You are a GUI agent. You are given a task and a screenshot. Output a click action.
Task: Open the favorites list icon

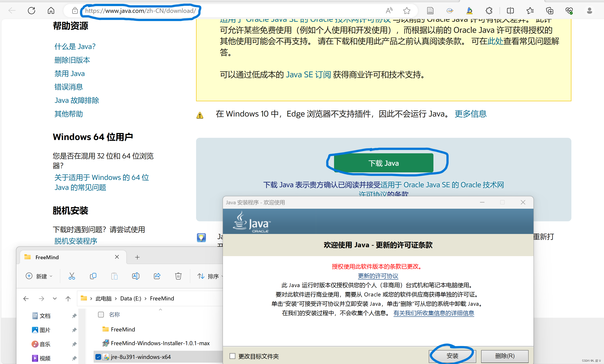[x=530, y=11]
